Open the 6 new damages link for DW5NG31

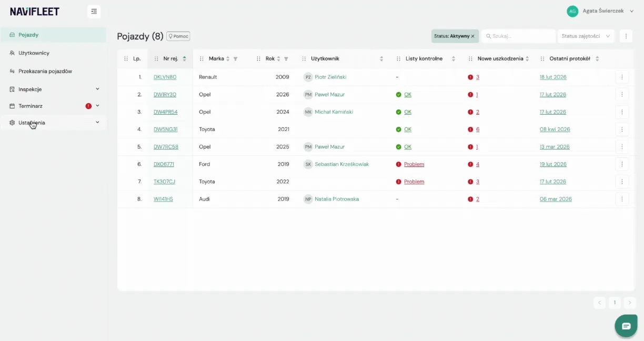pos(478,129)
